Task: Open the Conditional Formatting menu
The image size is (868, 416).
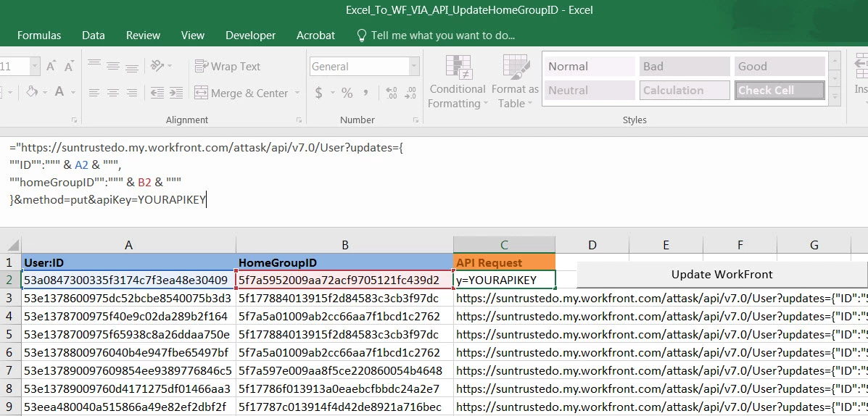Action: tap(458, 82)
